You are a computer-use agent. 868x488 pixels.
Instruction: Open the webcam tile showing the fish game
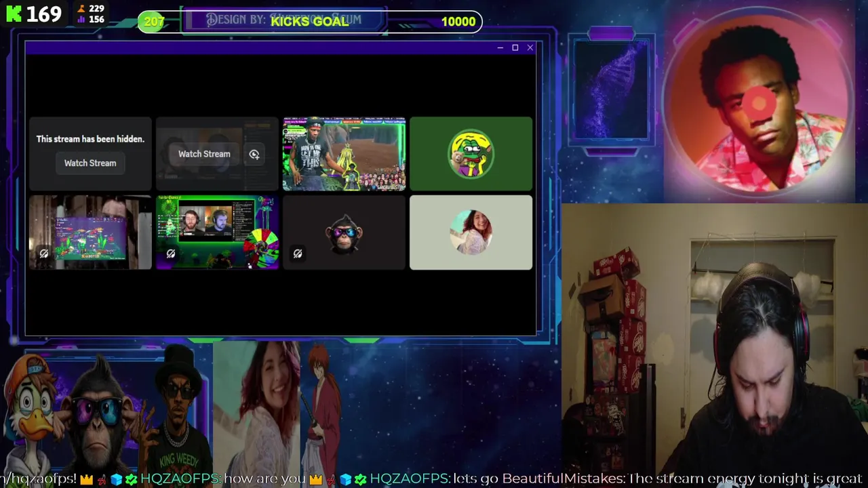[x=90, y=232]
